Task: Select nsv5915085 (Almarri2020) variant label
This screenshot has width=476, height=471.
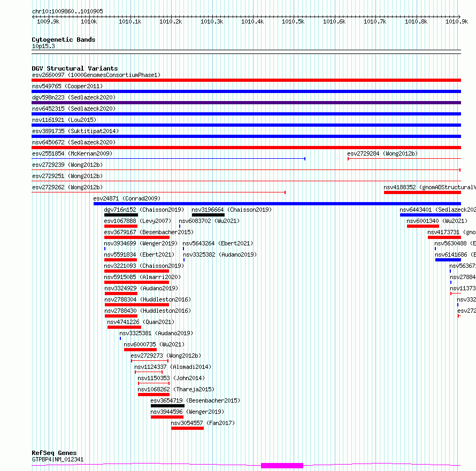Action: pos(142,277)
